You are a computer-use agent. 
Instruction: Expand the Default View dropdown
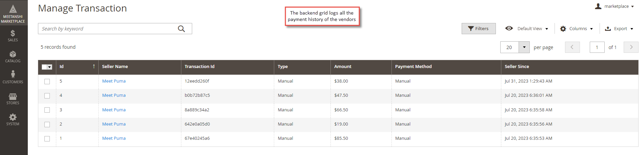527,29
